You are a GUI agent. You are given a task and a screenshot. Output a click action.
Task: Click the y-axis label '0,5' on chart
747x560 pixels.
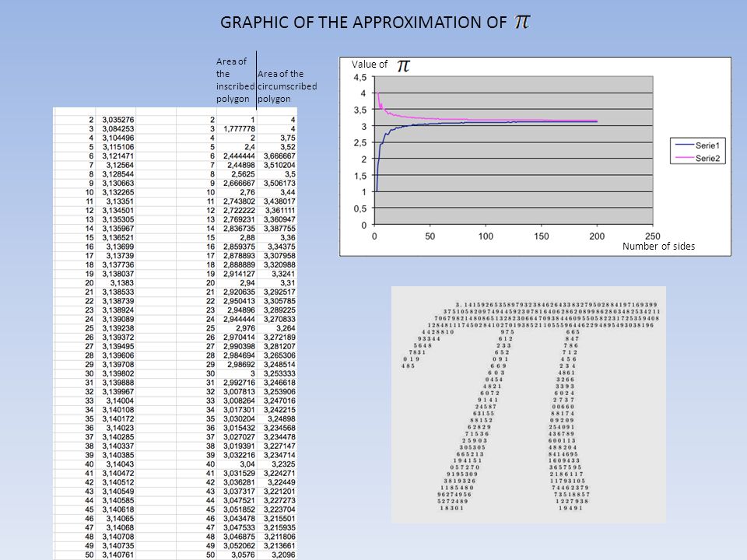coord(360,208)
